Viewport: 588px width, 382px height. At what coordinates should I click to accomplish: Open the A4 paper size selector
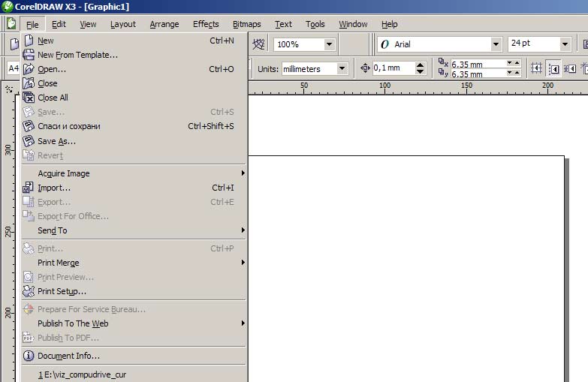pos(14,68)
